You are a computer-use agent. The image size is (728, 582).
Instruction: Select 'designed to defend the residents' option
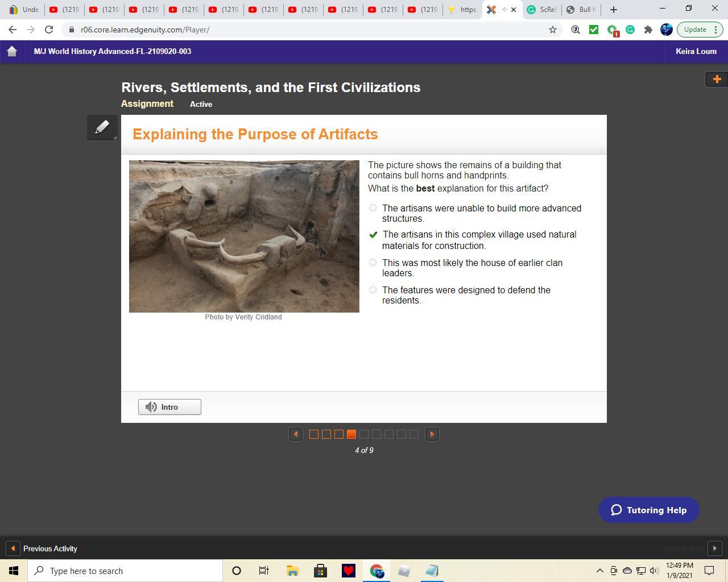click(373, 290)
